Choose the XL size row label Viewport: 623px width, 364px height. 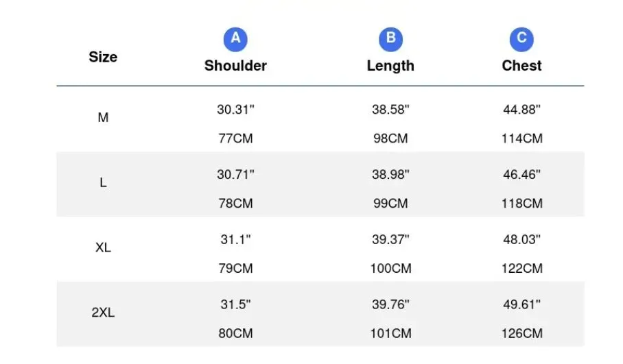[x=103, y=247]
